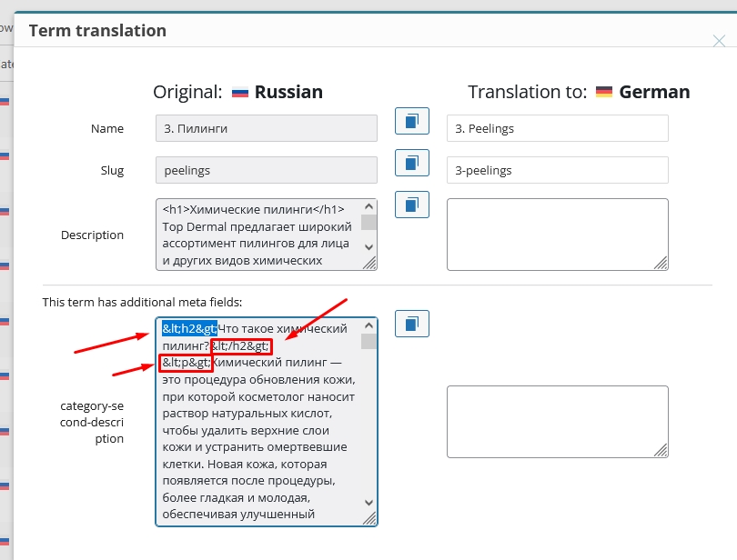Click the original Russian Description textarea
Viewport: 737px width, 560px height.
(x=267, y=235)
